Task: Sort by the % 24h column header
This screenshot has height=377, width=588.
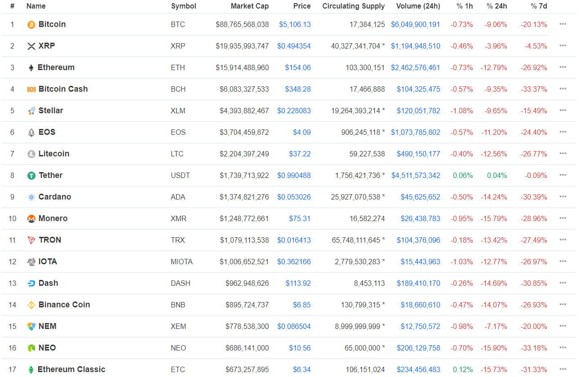Action: 497,6
